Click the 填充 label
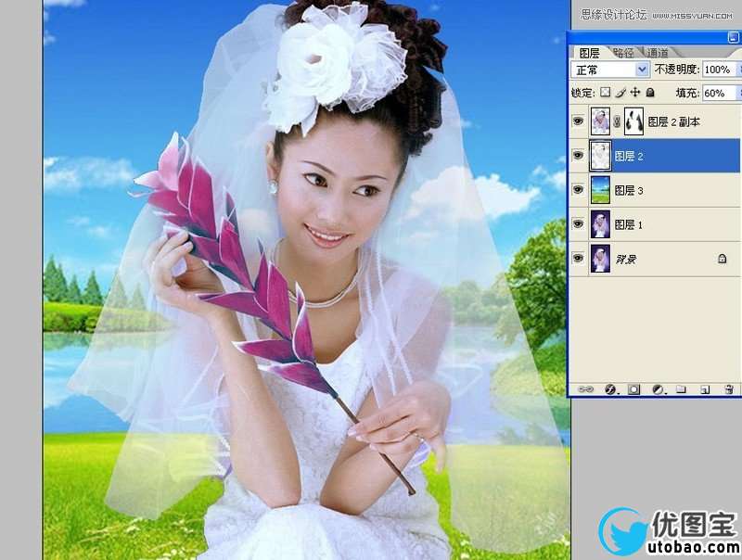This screenshot has height=560, width=742. point(687,93)
